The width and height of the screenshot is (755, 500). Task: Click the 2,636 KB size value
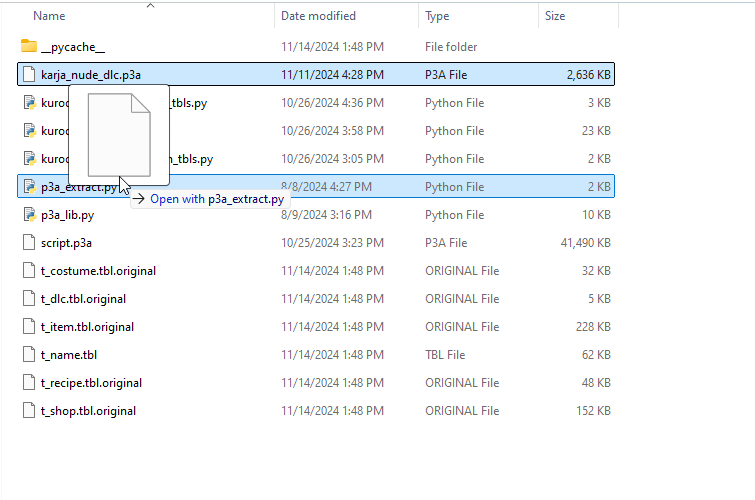click(588, 75)
